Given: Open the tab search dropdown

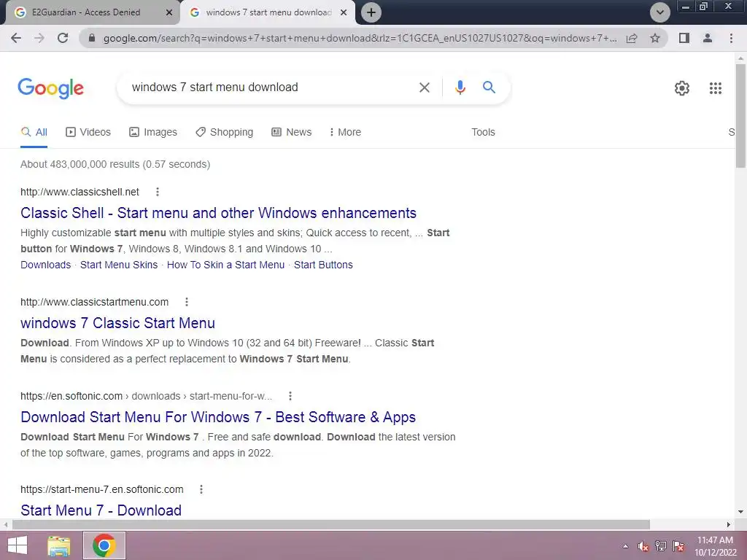Looking at the screenshot, I should coord(659,12).
